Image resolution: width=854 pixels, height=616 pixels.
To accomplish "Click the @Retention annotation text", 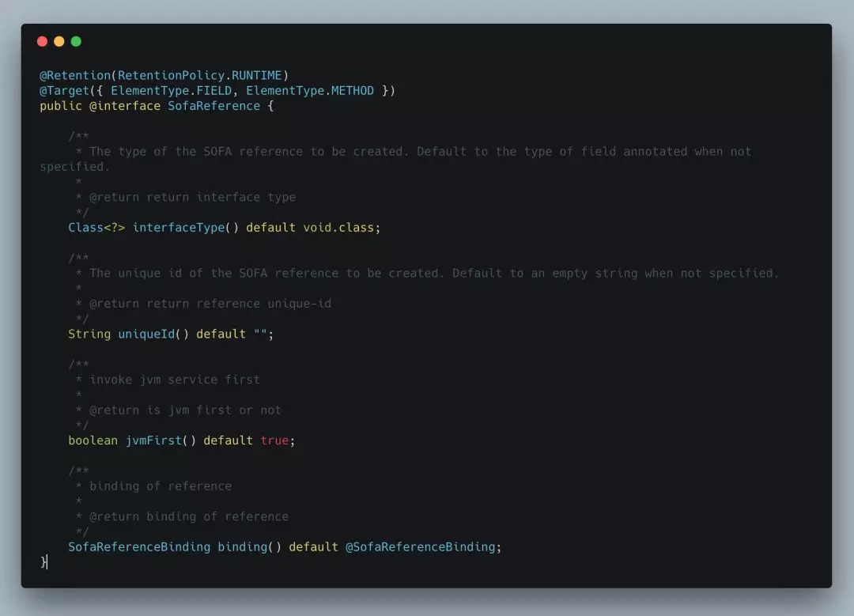I will point(74,75).
